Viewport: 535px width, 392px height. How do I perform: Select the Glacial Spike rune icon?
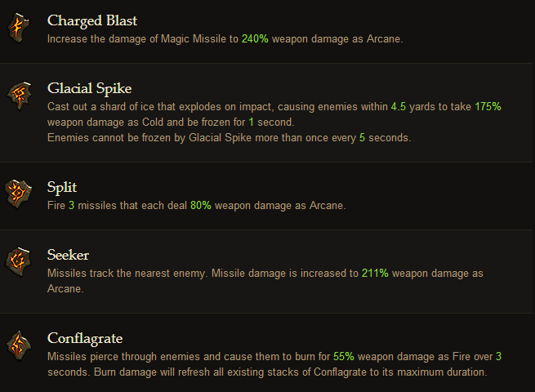(19, 96)
